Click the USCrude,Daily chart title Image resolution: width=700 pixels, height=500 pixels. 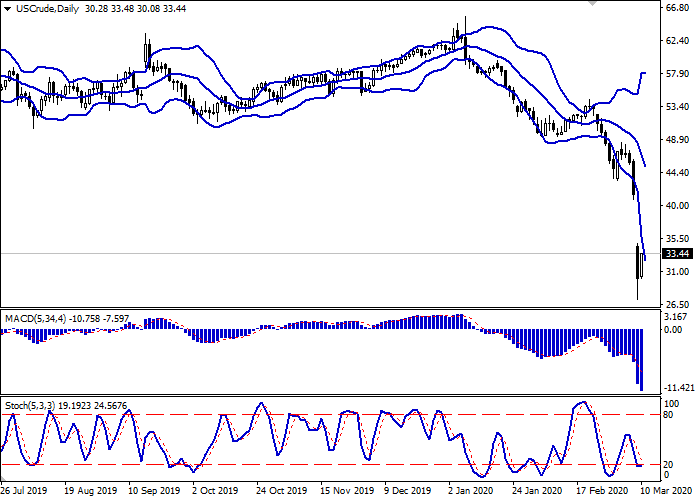(50, 9)
